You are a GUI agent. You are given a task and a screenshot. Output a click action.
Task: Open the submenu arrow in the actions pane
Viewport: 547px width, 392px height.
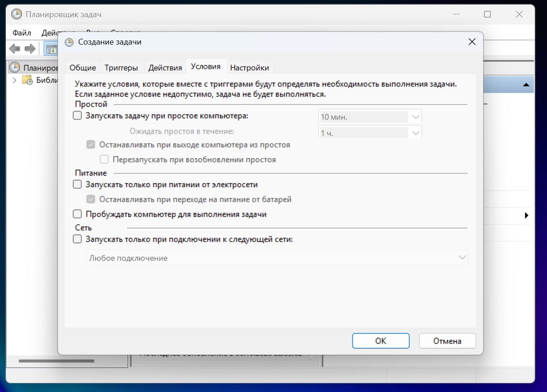(527, 216)
